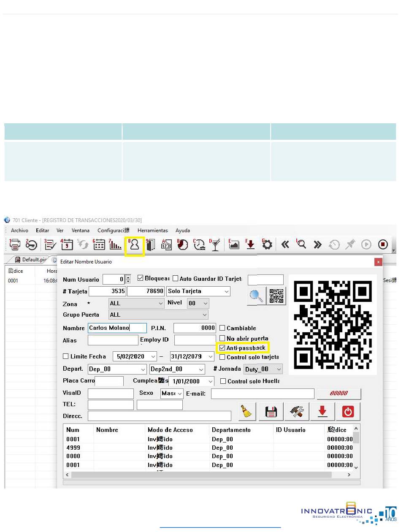Open the start date 5/02/2020 dropdown
Screen dimensions: 401x532
153,357
